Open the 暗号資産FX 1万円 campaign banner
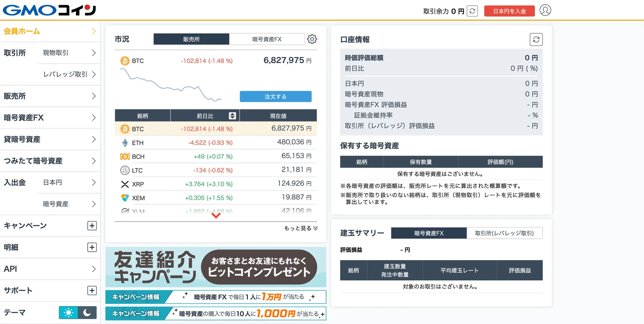644x324 pixels. click(216, 297)
